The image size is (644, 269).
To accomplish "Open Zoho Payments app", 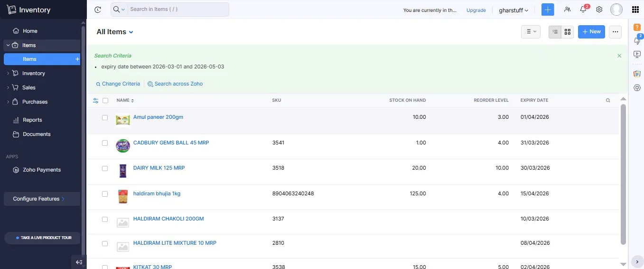I will coord(42,170).
